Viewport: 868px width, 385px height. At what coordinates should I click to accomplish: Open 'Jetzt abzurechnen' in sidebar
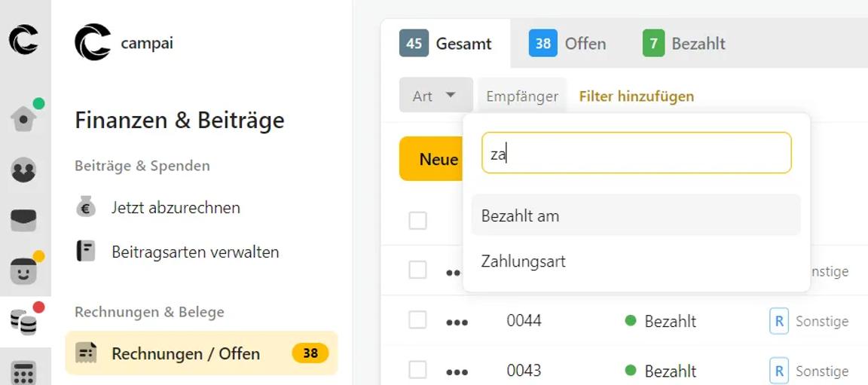[176, 207]
